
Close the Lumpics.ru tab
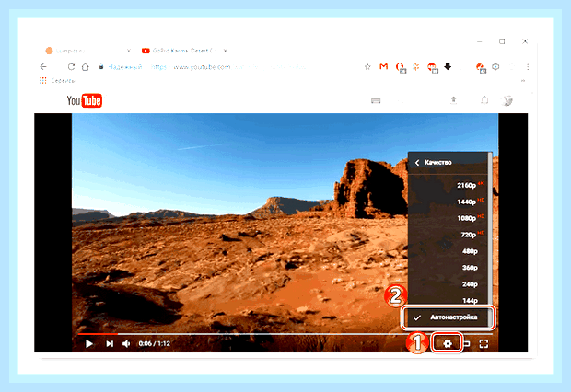[x=129, y=51]
